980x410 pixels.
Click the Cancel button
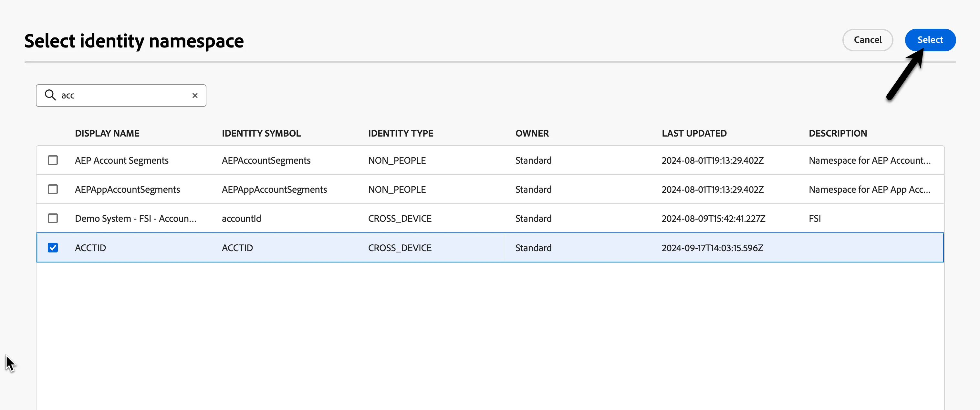(867, 40)
